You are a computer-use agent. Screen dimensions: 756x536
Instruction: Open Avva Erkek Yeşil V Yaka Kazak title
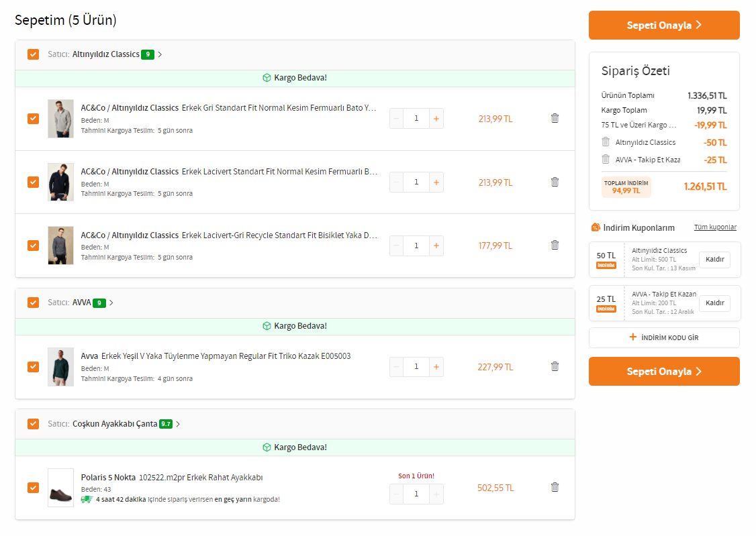point(216,356)
